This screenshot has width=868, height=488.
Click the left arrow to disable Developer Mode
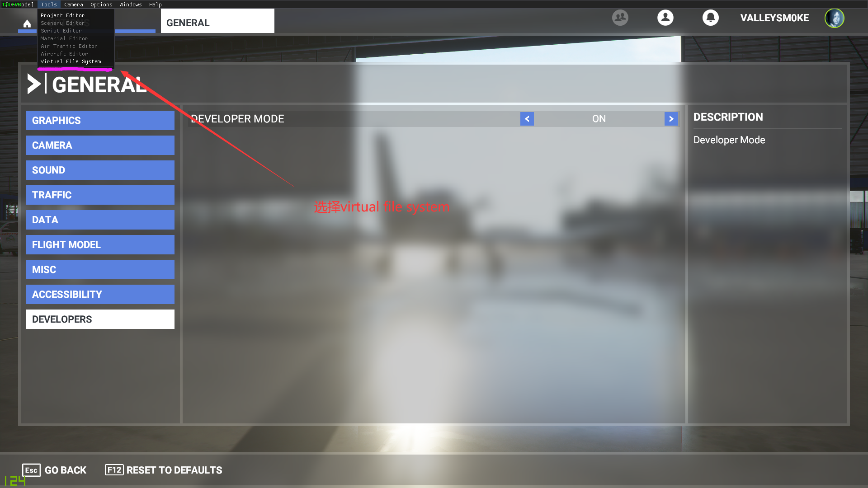[526, 118]
